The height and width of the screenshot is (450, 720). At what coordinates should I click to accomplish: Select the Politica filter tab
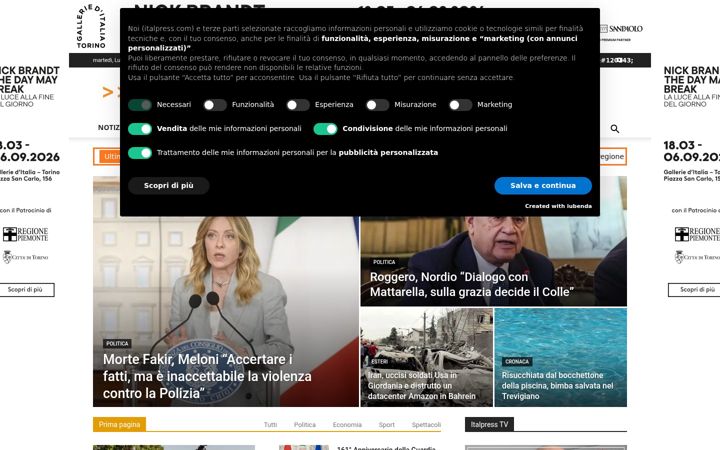coord(305,425)
